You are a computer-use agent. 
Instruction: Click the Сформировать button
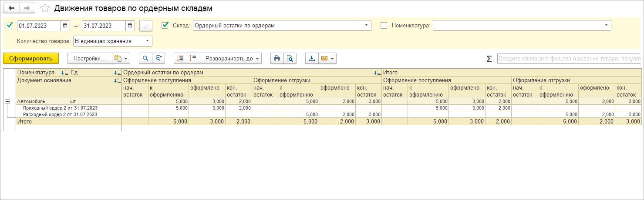tap(31, 58)
